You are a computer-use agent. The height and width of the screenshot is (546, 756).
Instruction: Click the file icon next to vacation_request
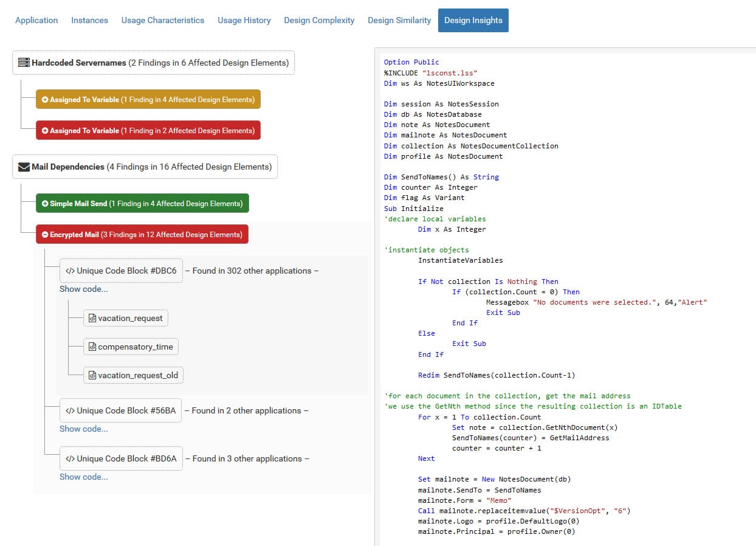pos(92,318)
